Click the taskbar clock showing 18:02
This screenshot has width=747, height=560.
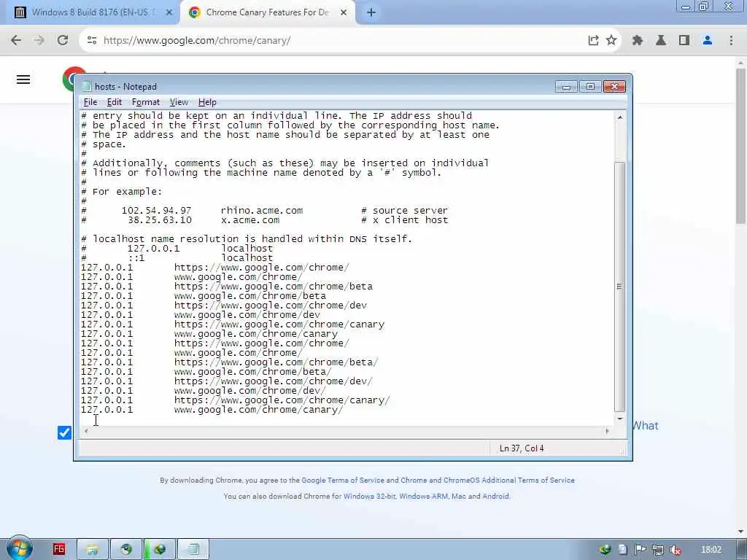[711, 550]
